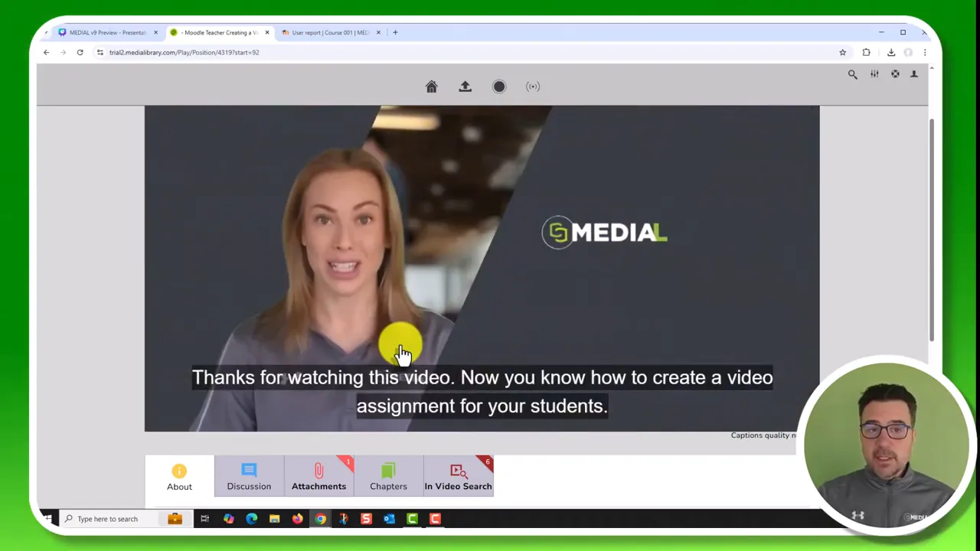Open the Chrome three-dot menu
980x551 pixels.
point(925,53)
